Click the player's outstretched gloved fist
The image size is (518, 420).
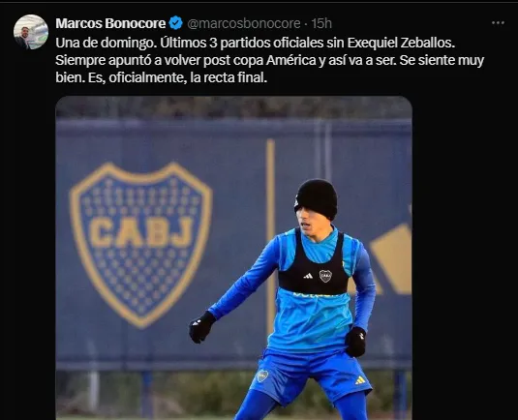pos(201,327)
